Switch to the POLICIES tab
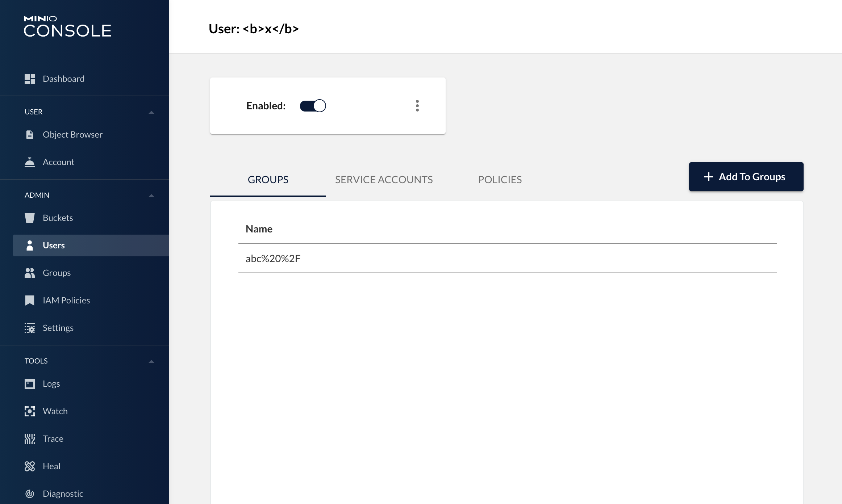 tap(500, 180)
